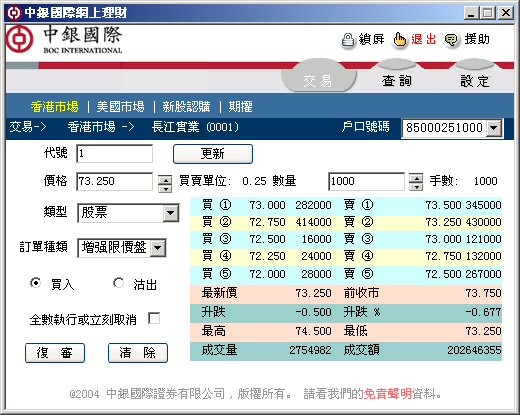Tick the 全數執行或立刻取消 checkbox
Screen dimensions: 520x415
point(154,318)
